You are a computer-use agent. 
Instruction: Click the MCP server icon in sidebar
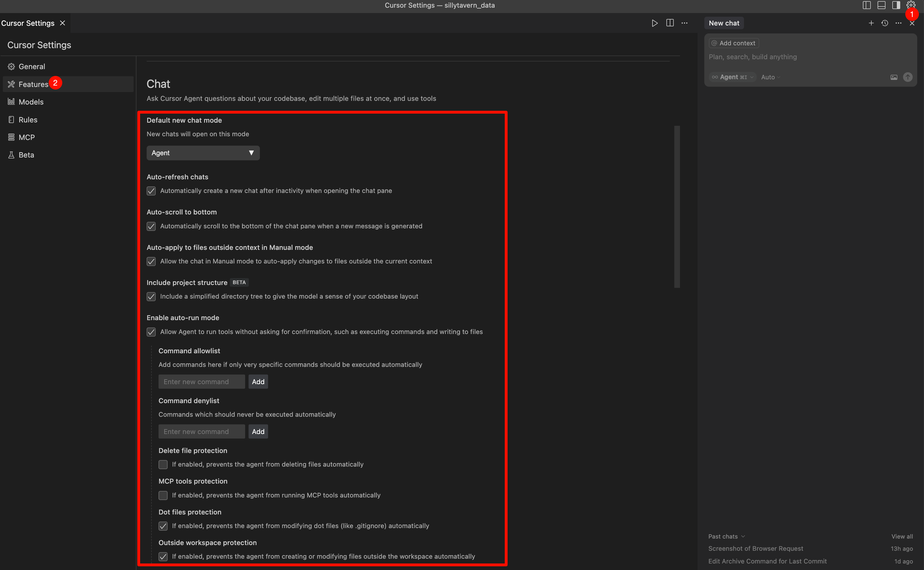point(11,137)
